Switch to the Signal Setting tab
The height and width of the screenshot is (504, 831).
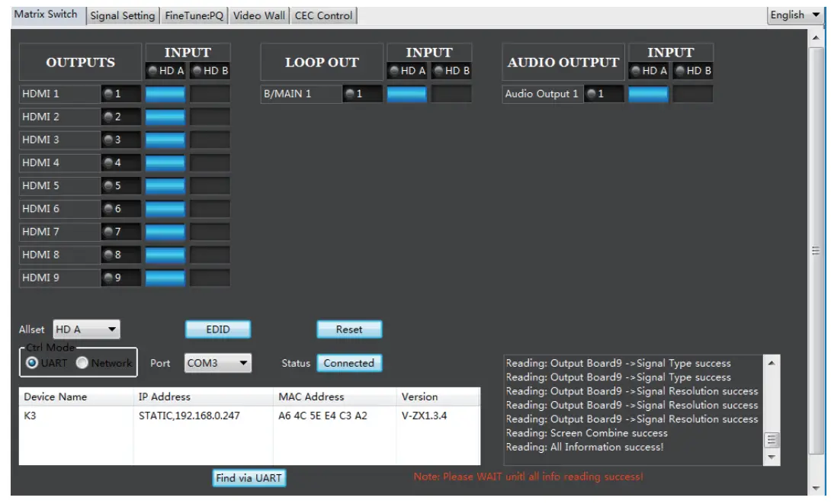coord(123,14)
